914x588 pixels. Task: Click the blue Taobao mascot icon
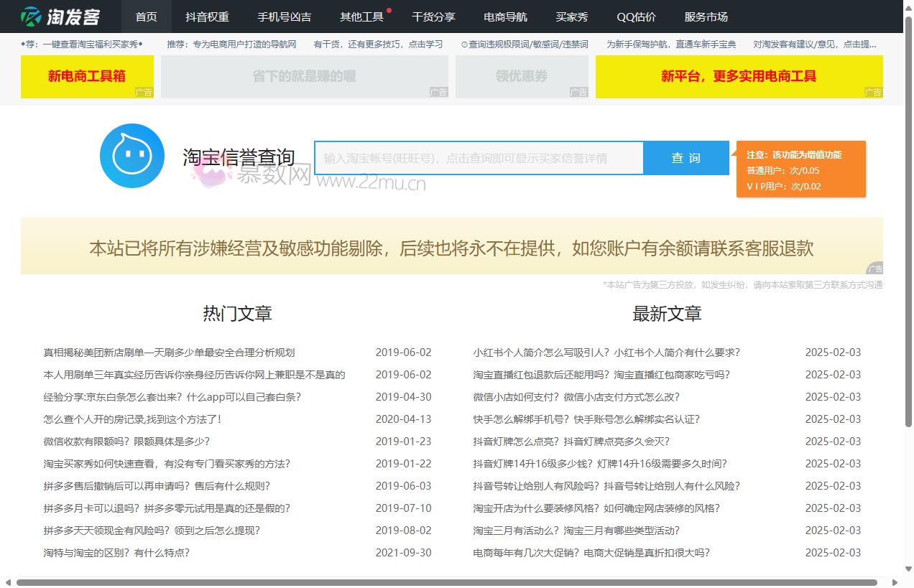tap(132, 156)
